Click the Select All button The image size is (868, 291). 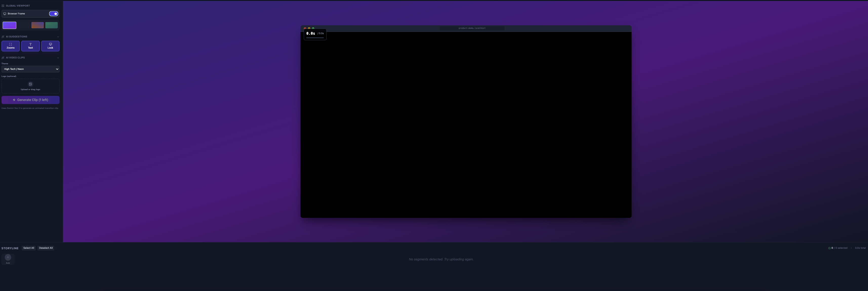pos(28,247)
